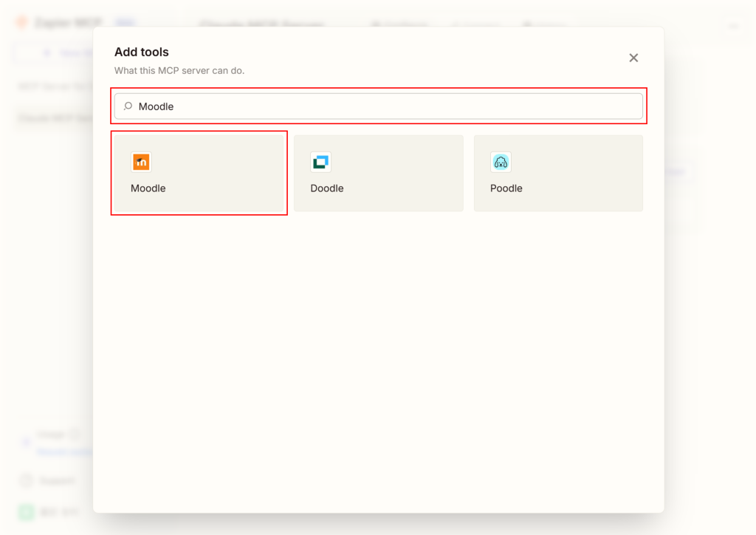Click the blurred button at top right corner
Viewport: 756px width, 535px height.
[x=734, y=26]
